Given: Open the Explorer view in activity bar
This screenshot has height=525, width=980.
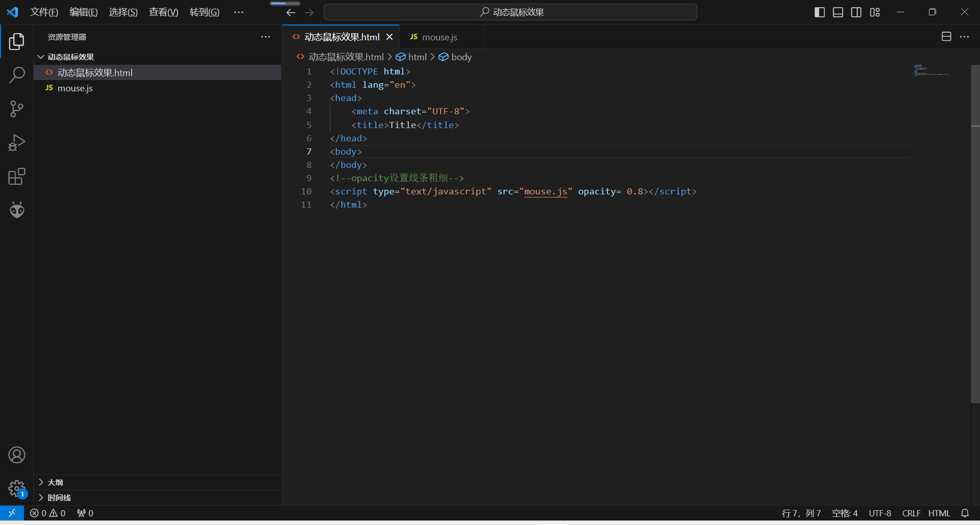Looking at the screenshot, I should [16, 41].
